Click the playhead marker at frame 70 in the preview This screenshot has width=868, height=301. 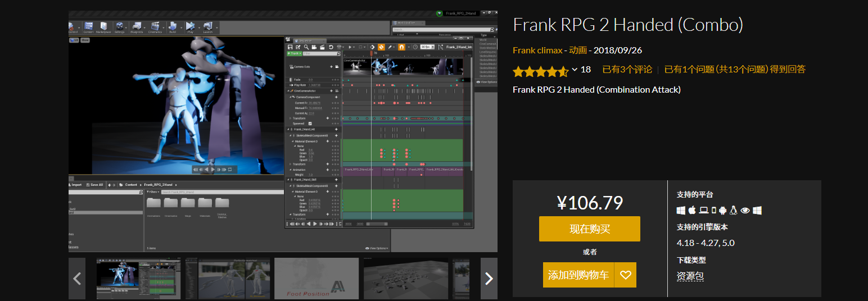[x=371, y=54]
